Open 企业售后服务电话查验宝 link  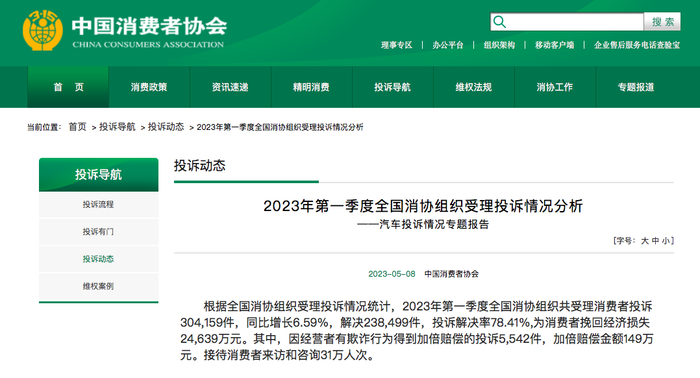coord(637,45)
